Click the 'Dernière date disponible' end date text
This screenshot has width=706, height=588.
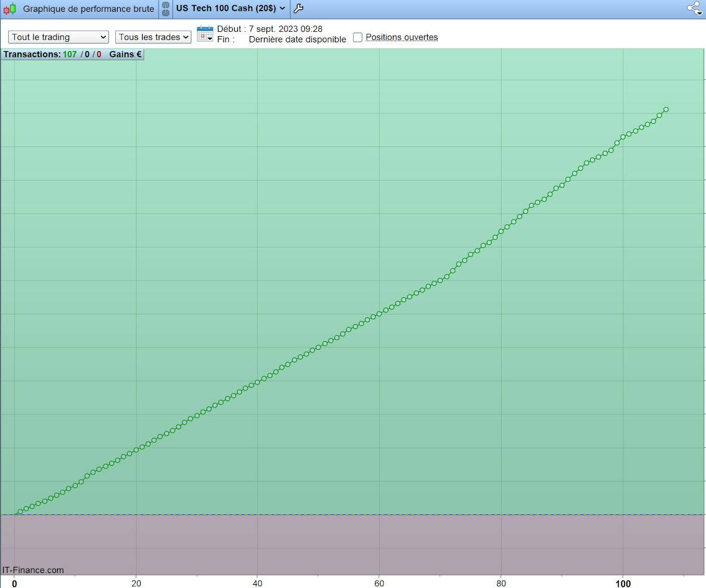pyautogui.click(x=298, y=39)
